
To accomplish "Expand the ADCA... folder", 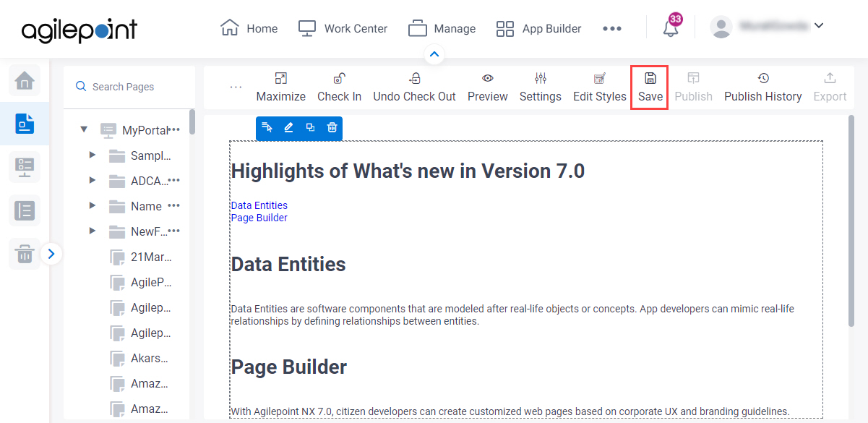I will [x=92, y=181].
